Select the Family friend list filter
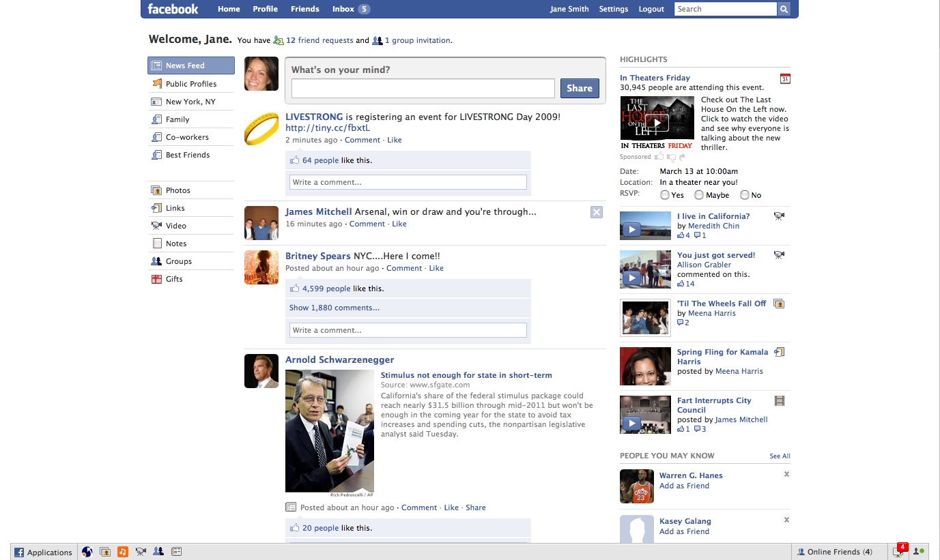Screen dimensions: 940x560 tap(191, 119)
